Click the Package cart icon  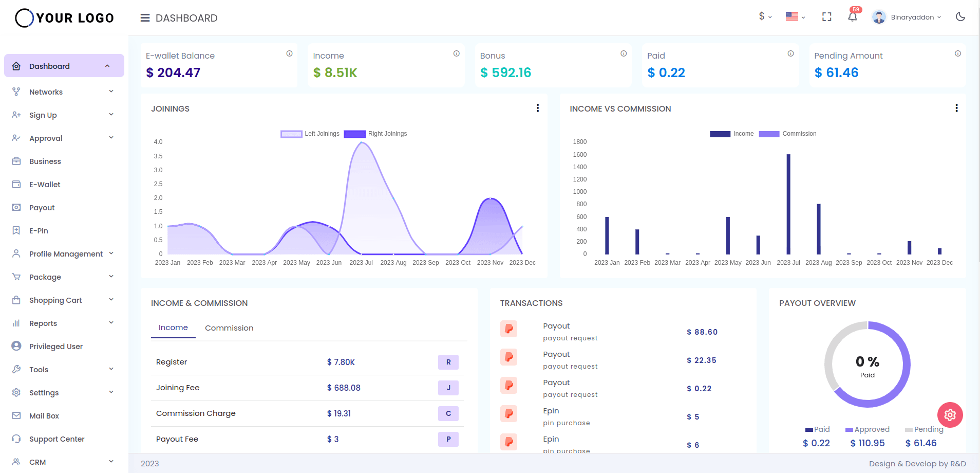(16, 277)
